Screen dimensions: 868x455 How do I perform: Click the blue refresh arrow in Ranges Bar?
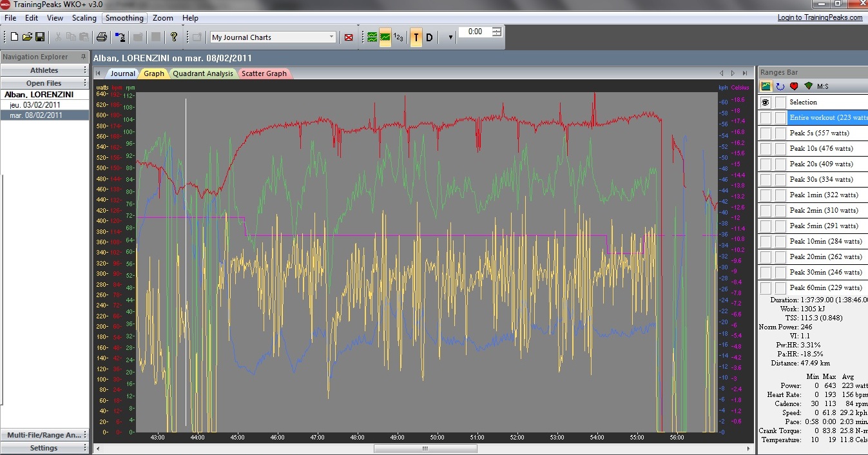780,86
